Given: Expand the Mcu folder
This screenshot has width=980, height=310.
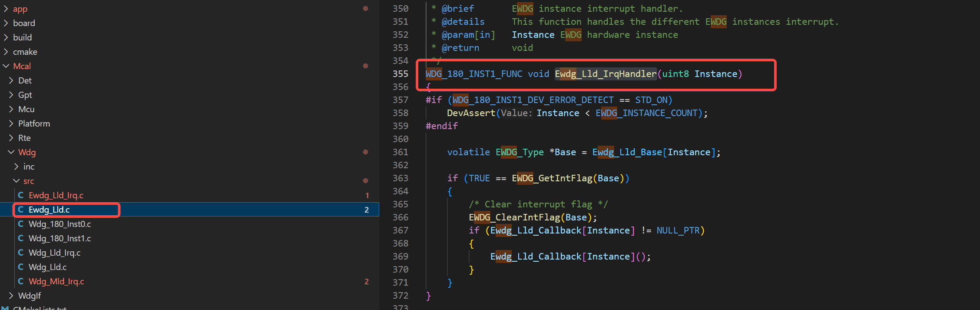Looking at the screenshot, I should [11, 109].
